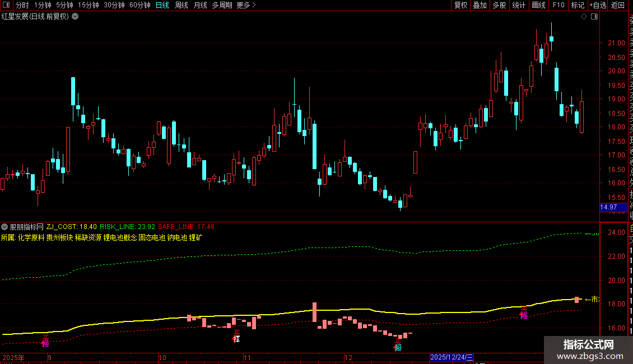Viewport: 633px width, 364px height.
Task: Open the 锂矿 sector link
Action: 196,237
